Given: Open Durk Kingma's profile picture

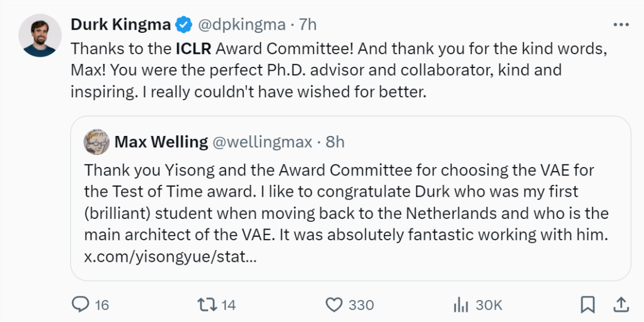Looking at the screenshot, I should pos(40,35).
